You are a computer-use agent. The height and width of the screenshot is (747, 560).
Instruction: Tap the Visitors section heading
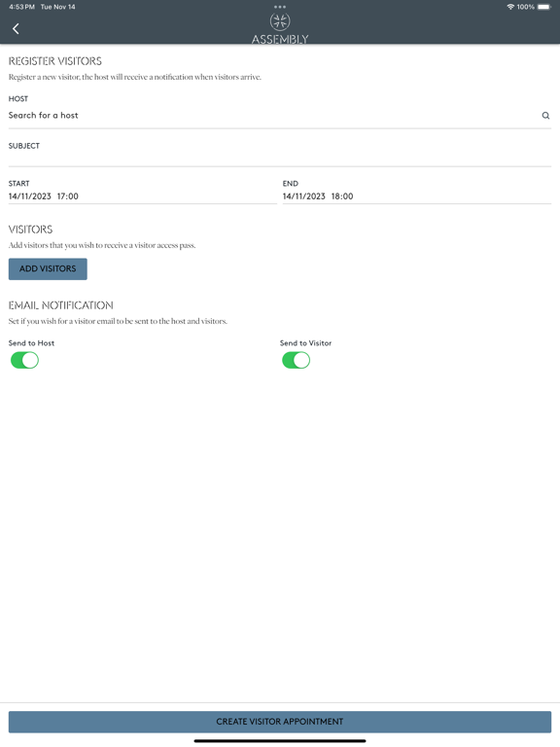click(30, 230)
